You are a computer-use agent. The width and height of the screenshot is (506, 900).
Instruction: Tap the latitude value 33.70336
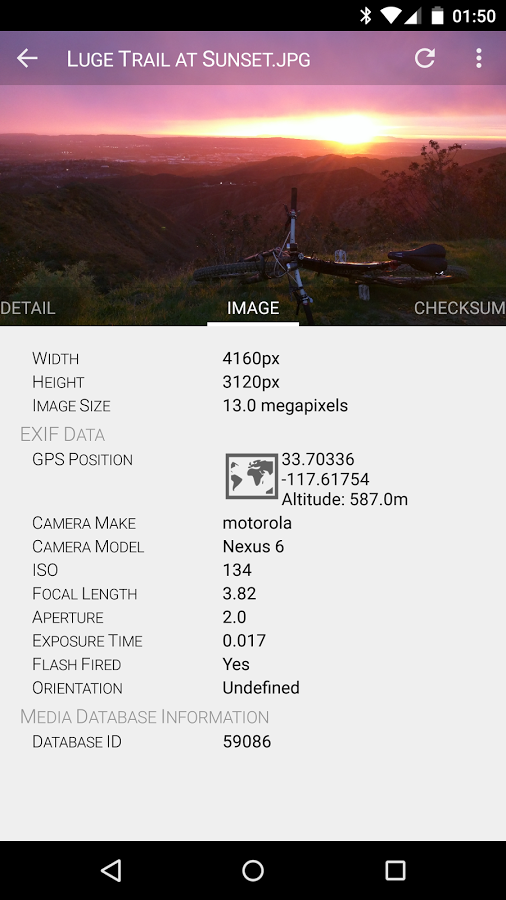[x=318, y=459]
